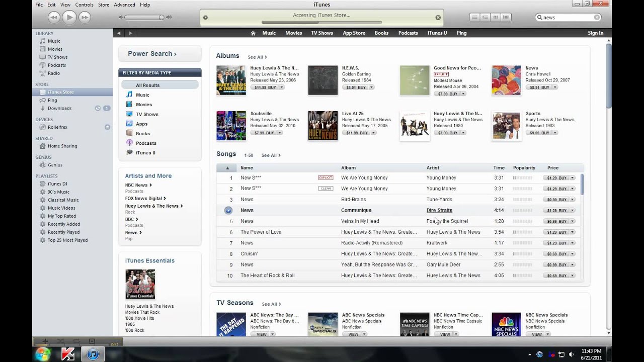Select All Results filter
This screenshot has width=644, height=362.
(160, 85)
